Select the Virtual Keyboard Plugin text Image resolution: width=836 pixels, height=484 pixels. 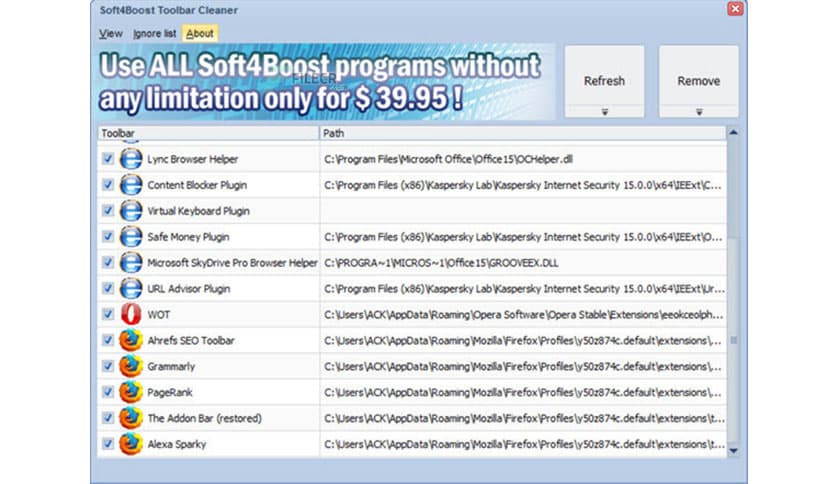pyautogui.click(x=198, y=211)
